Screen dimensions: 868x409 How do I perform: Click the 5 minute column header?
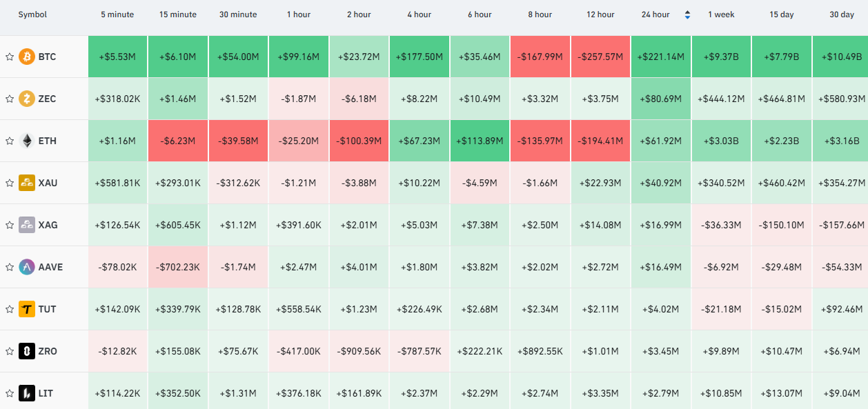tap(117, 14)
